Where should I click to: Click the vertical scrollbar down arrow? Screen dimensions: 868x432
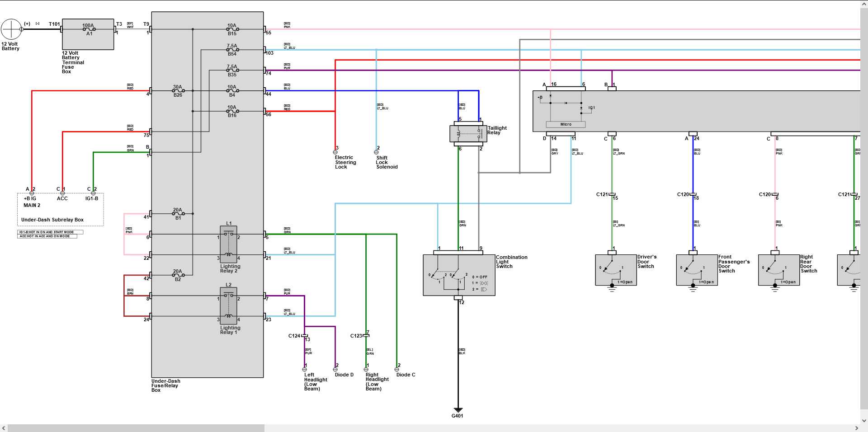(x=864, y=421)
